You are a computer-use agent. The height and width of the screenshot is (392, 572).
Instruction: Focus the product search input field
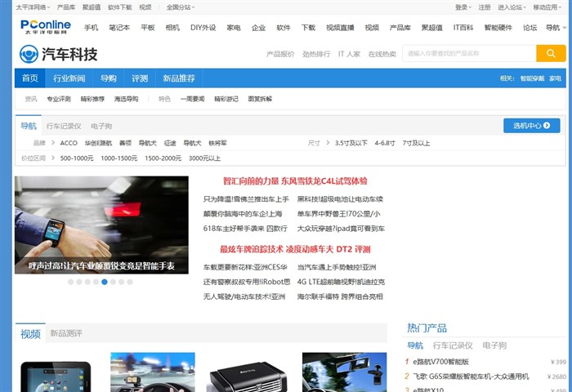469,54
